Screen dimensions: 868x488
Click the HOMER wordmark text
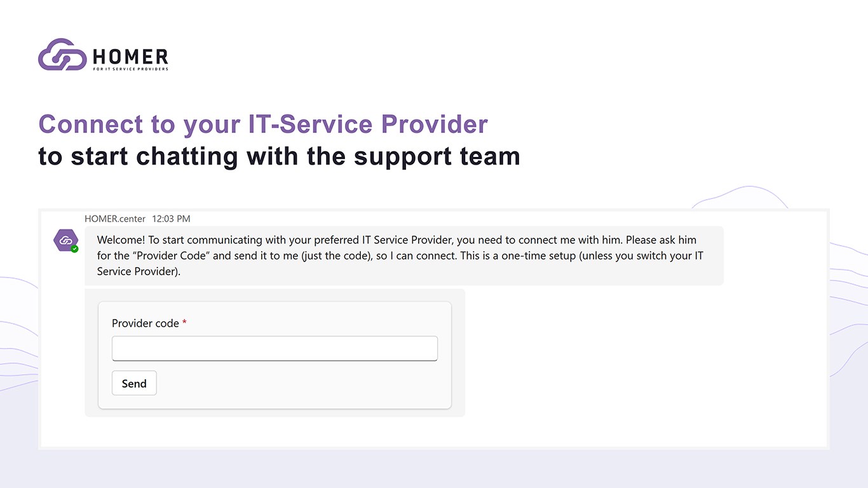coord(130,56)
